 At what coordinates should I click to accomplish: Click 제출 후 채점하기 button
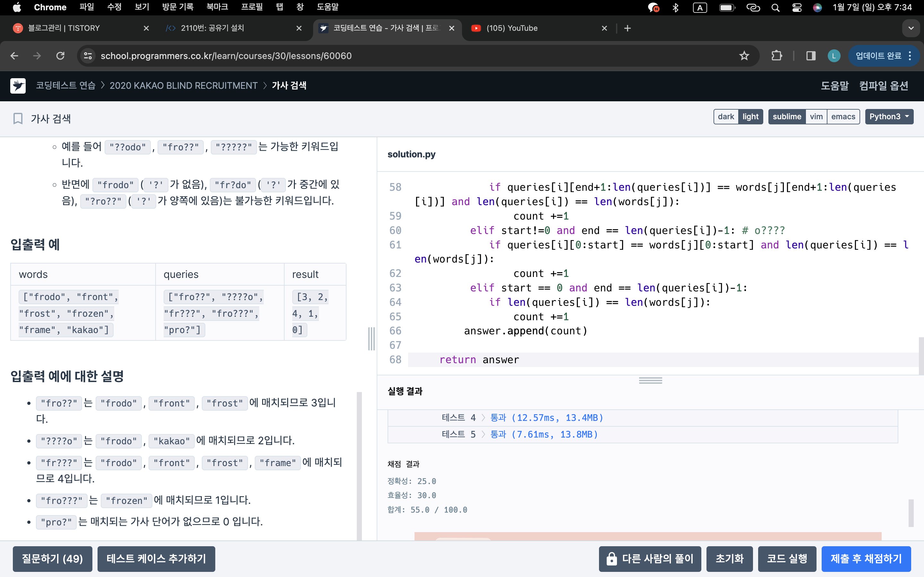click(866, 559)
